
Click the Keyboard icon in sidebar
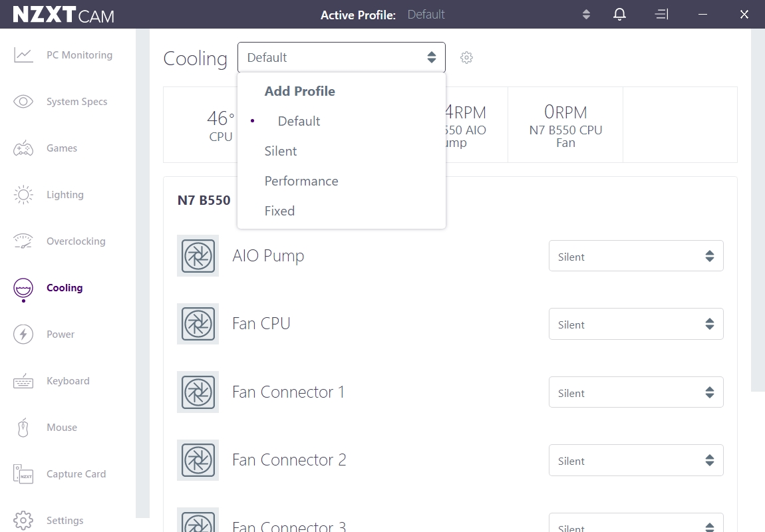[x=23, y=381]
